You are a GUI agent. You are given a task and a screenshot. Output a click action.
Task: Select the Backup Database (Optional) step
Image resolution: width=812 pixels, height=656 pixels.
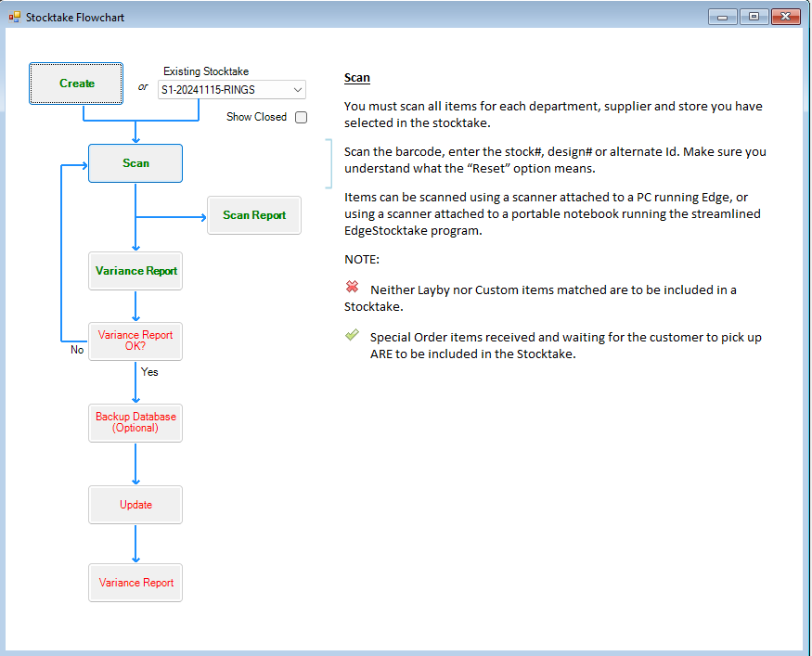135,423
